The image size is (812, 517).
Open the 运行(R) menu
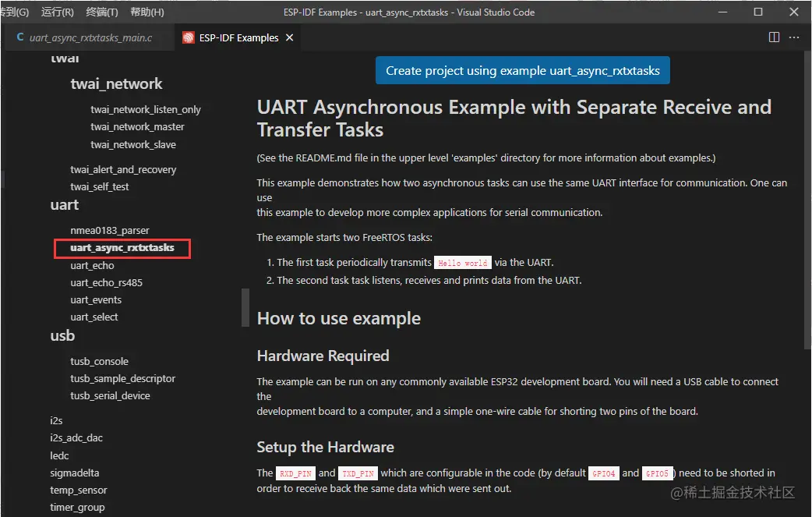(58, 12)
